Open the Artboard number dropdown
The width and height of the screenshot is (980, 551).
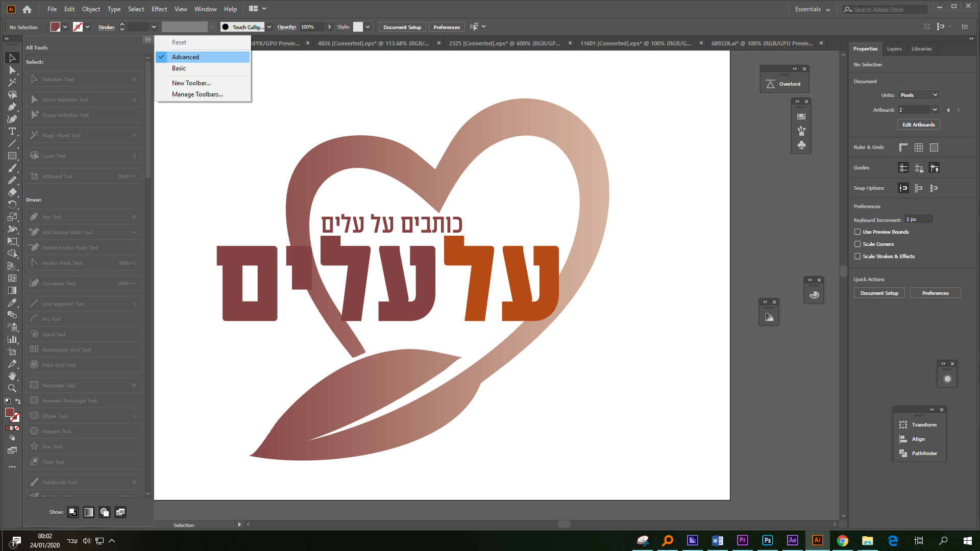[x=936, y=110]
